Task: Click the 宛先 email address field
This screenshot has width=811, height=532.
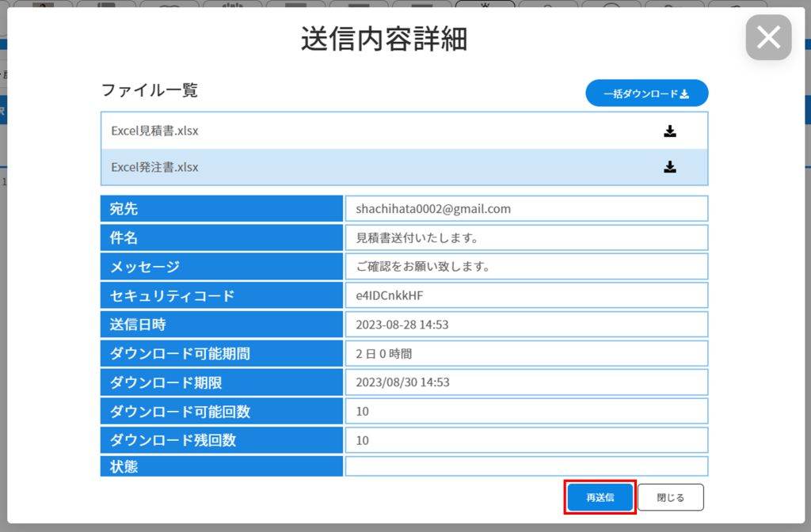Action: [526, 209]
